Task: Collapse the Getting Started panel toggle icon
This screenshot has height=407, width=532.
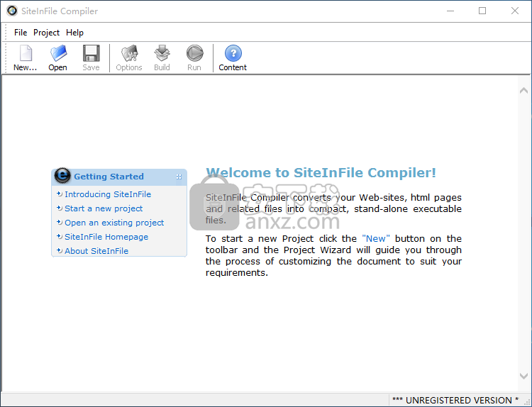Action: 179,177
